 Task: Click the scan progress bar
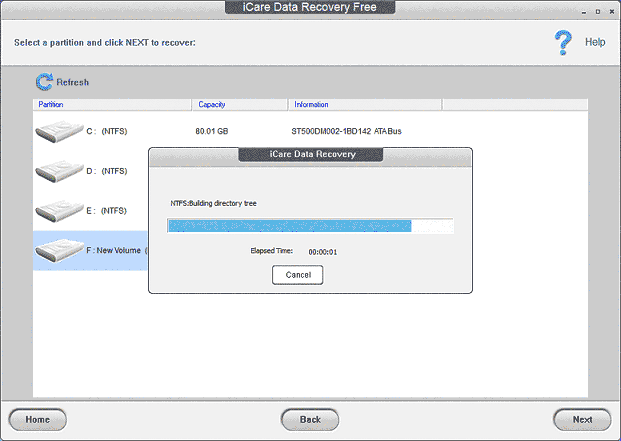coord(310,226)
